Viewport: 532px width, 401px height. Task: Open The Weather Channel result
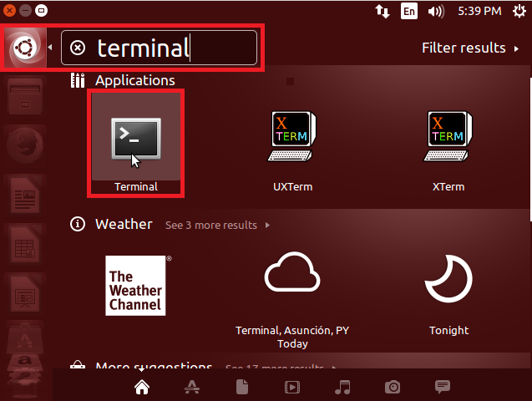click(x=136, y=286)
